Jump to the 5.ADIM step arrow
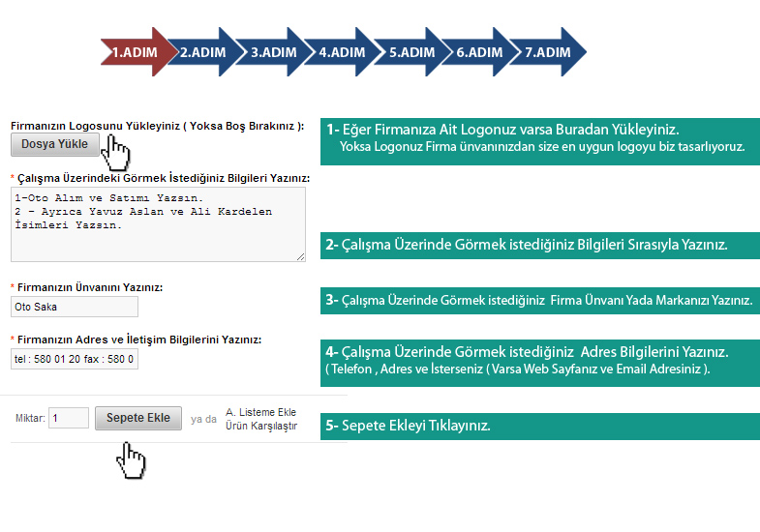 [x=411, y=52]
